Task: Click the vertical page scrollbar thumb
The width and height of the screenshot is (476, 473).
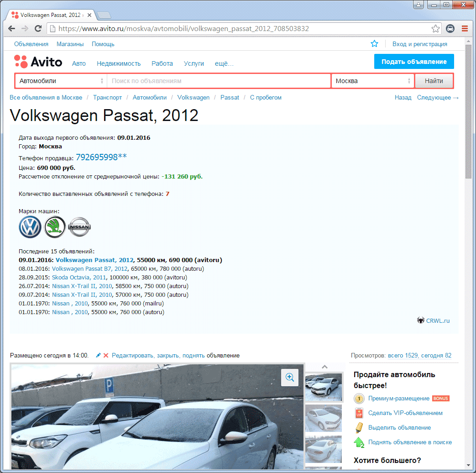Action: 468,112
